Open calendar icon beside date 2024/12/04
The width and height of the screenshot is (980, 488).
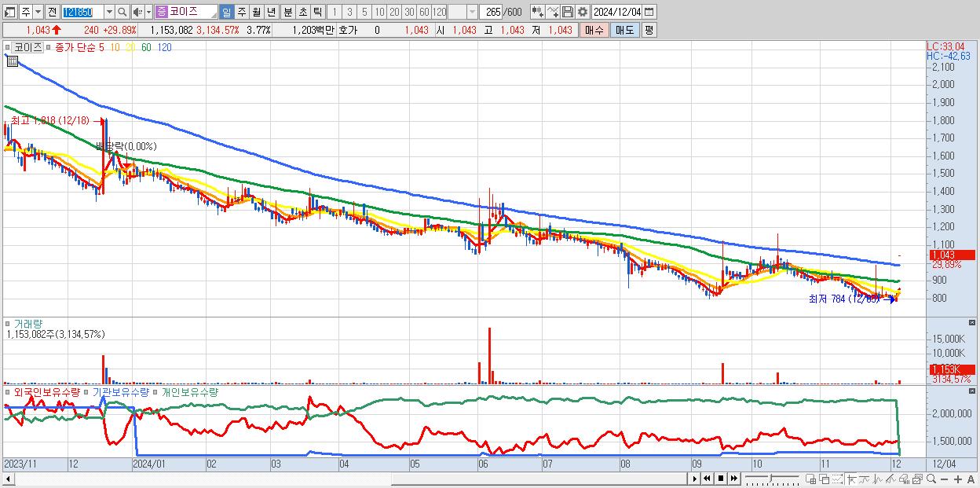click(x=649, y=12)
